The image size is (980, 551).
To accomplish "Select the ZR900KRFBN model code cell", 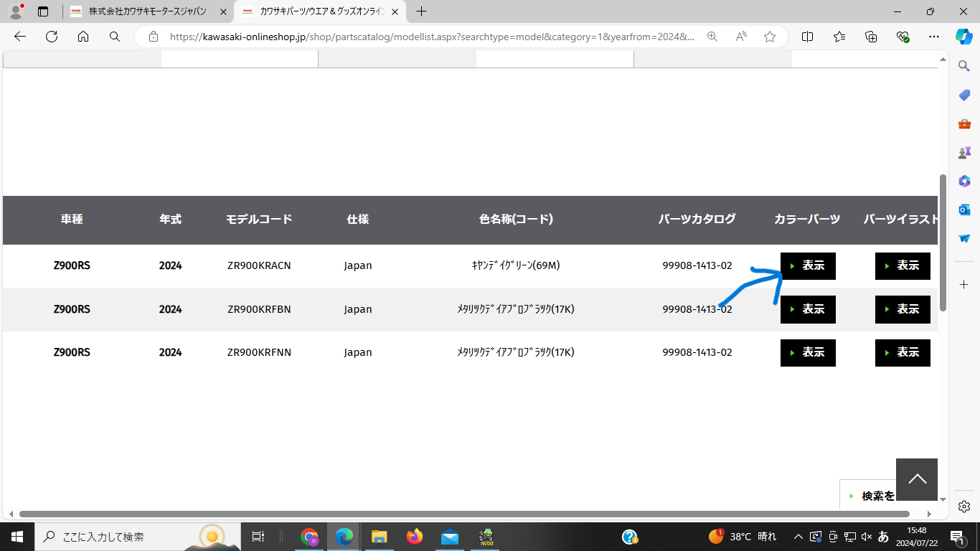I will [x=259, y=309].
